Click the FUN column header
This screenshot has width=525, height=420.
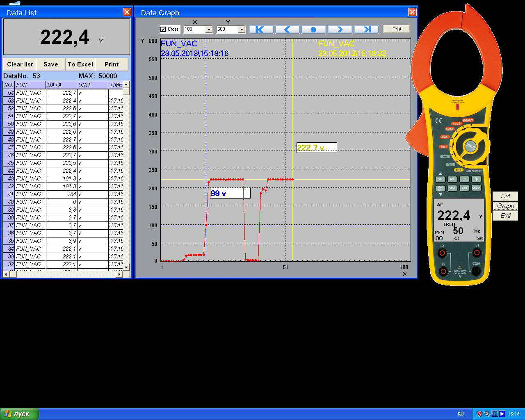pyautogui.click(x=30, y=85)
